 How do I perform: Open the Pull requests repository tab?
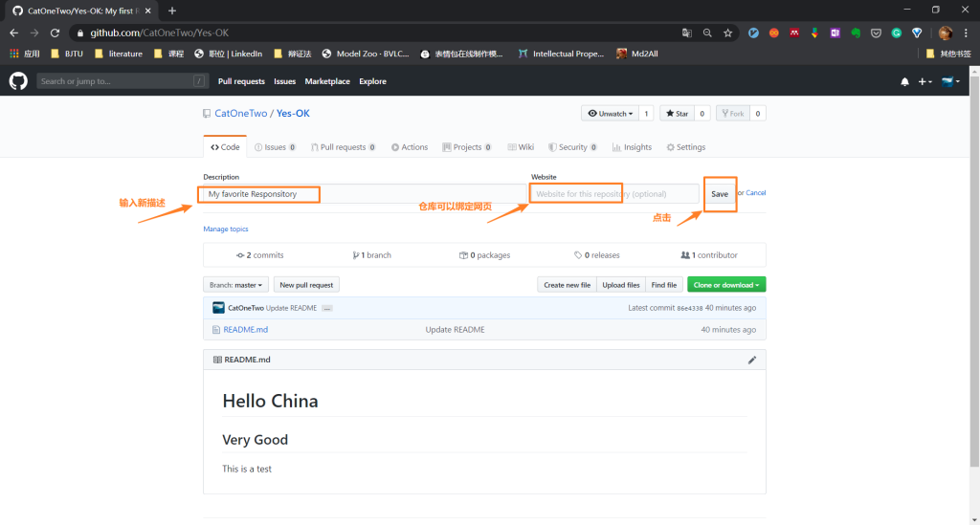pos(344,147)
